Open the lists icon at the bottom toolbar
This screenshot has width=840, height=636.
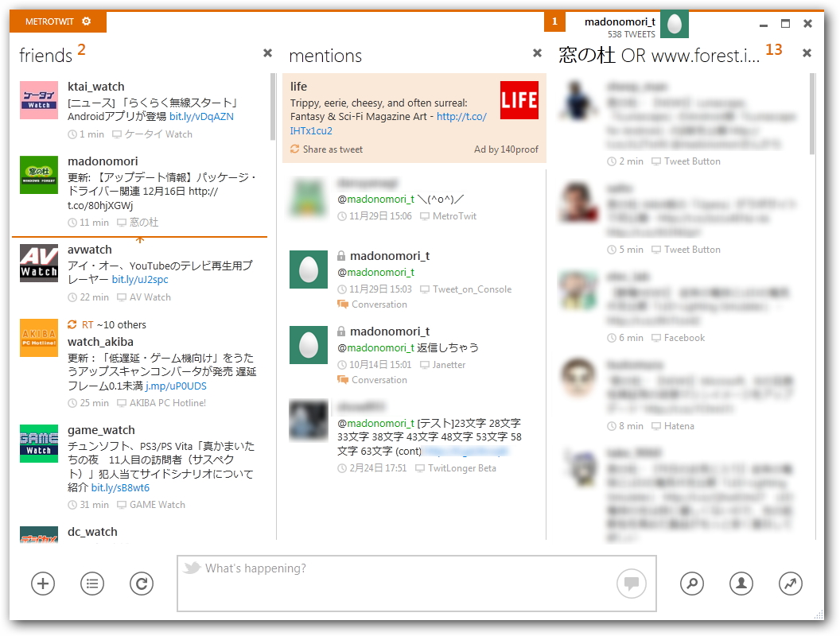(91, 583)
